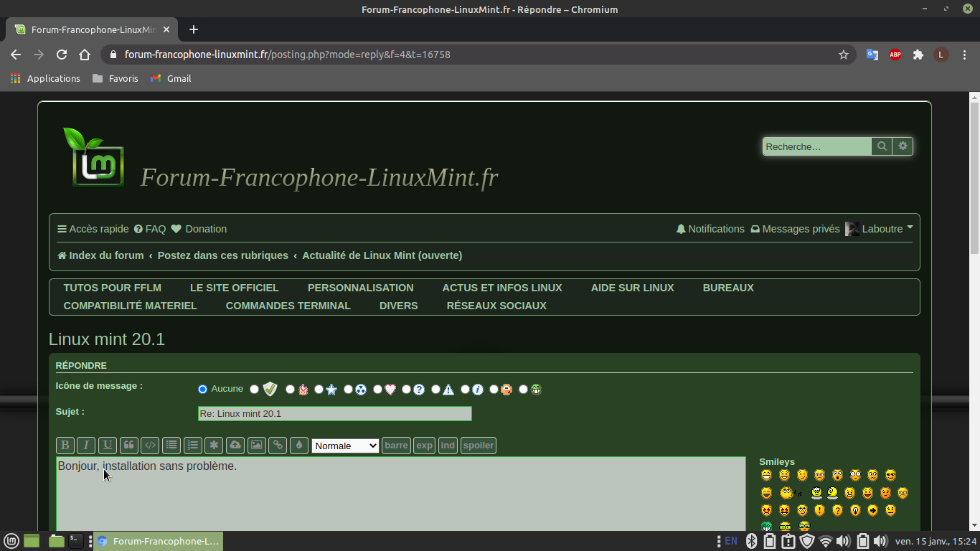Go to 'Index du forum' link
Viewport: 980px width, 551px height.
[101, 255]
